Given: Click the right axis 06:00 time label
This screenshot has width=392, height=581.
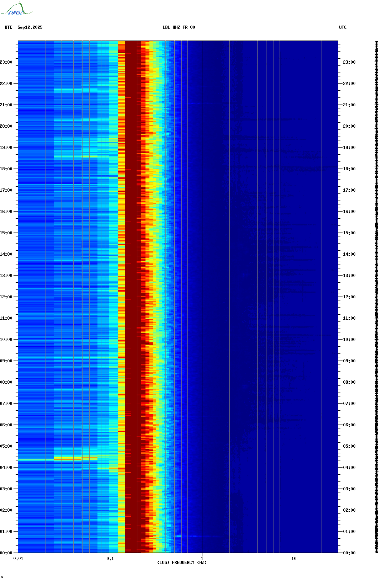Looking at the screenshot, I should coord(349,425).
